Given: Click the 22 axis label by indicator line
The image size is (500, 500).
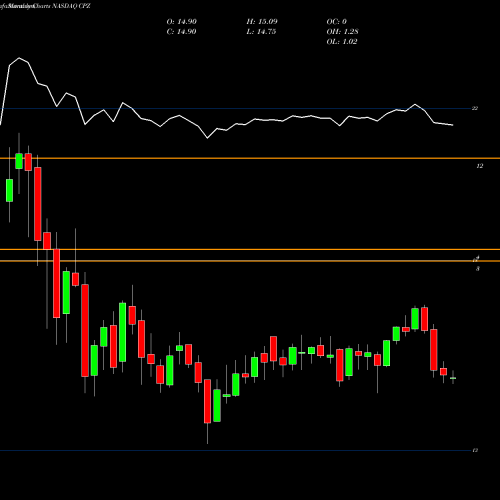Looking at the screenshot, I should [x=475, y=108].
